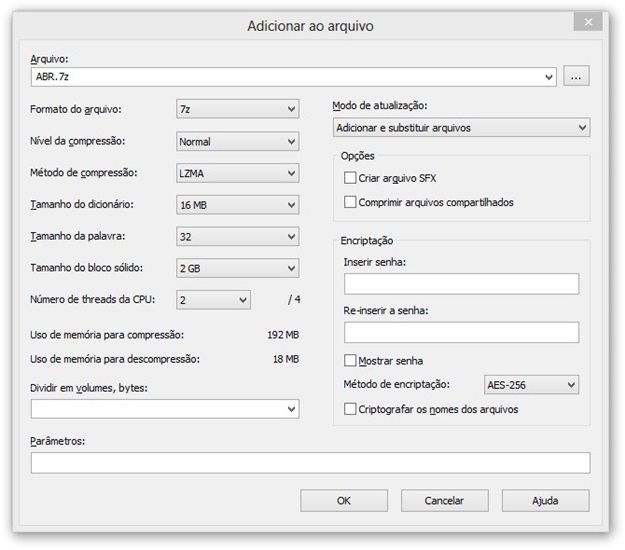The height and width of the screenshot is (550, 625).
Task: Select Número de threads da CPU dropdown
Action: point(213,300)
